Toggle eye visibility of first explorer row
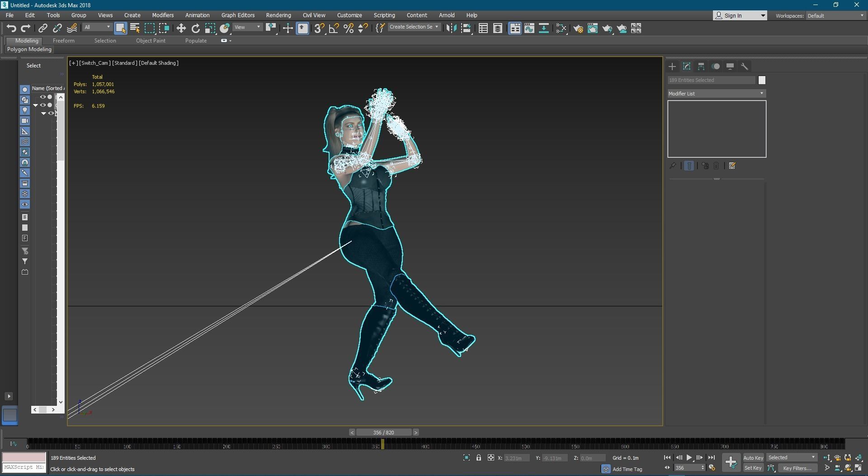This screenshot has width=868, height=476. coord(43,97)
